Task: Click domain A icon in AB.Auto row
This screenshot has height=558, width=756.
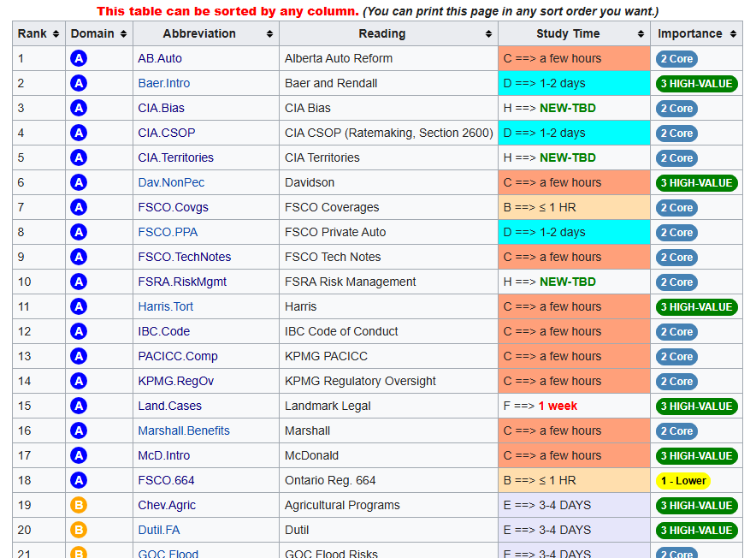Action: [x=79, y=58]
